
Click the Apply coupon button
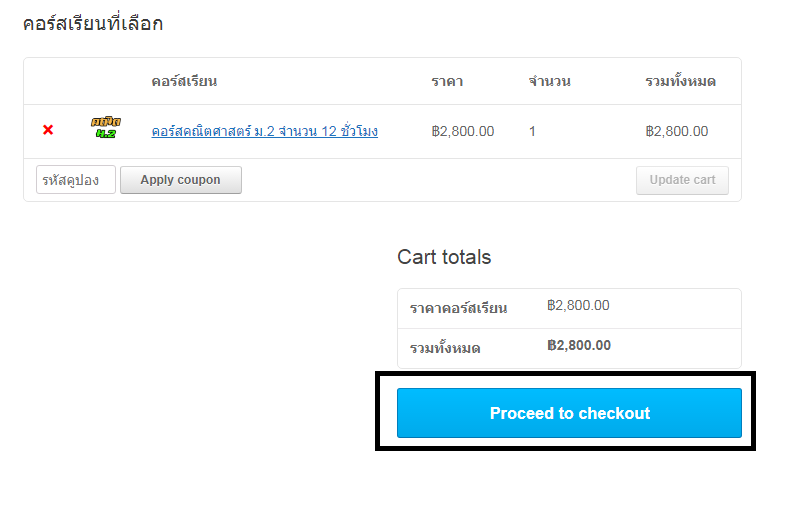click(x=181, y=180)
